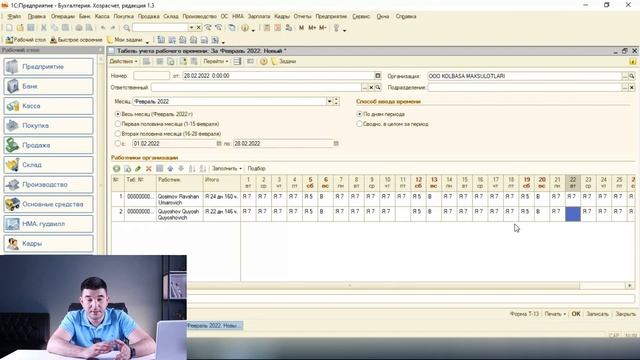Screen dimensions: 640x360
Task: Select Qosimov Ravshan Umarovich row cell
Action: tap(179, 199)
